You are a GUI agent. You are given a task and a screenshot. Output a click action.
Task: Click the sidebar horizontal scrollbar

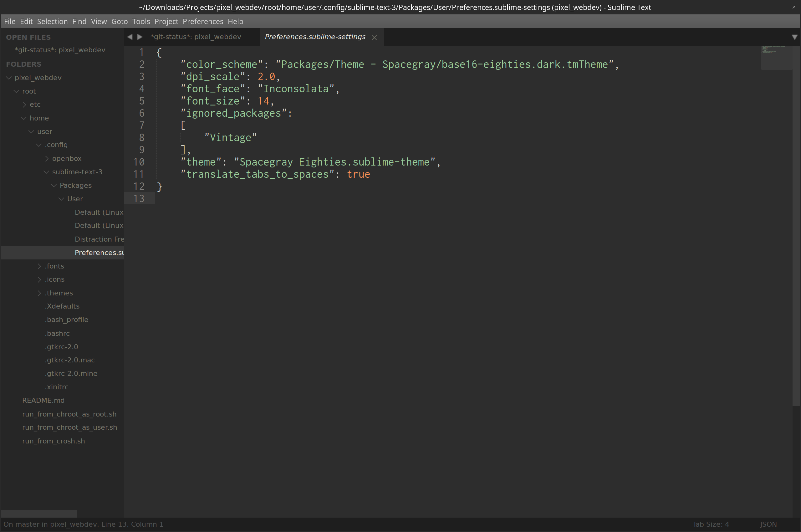tap(39, 513)
